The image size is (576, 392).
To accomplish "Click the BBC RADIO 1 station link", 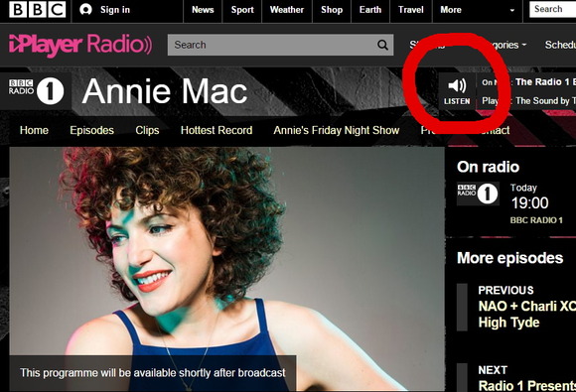I will pos(536,220).
